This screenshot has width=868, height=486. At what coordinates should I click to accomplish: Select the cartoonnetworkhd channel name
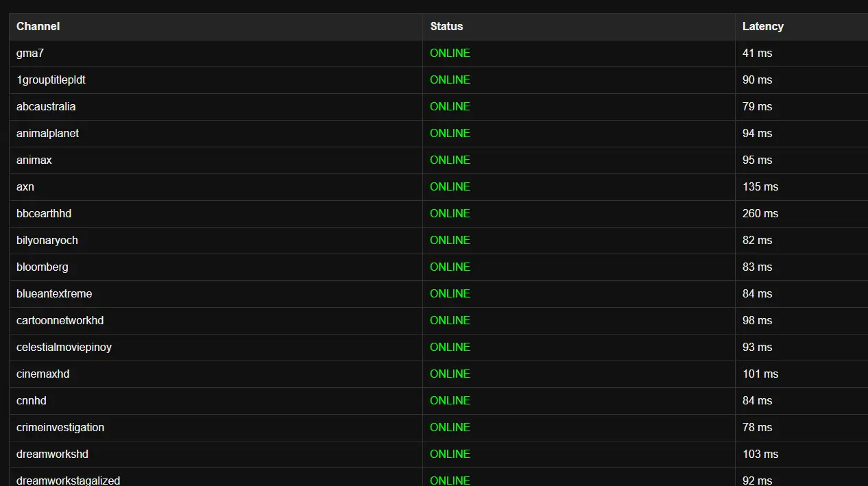(x=60, y=320)
